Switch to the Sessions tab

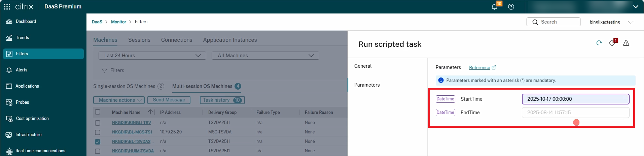[x=139, y=40]
